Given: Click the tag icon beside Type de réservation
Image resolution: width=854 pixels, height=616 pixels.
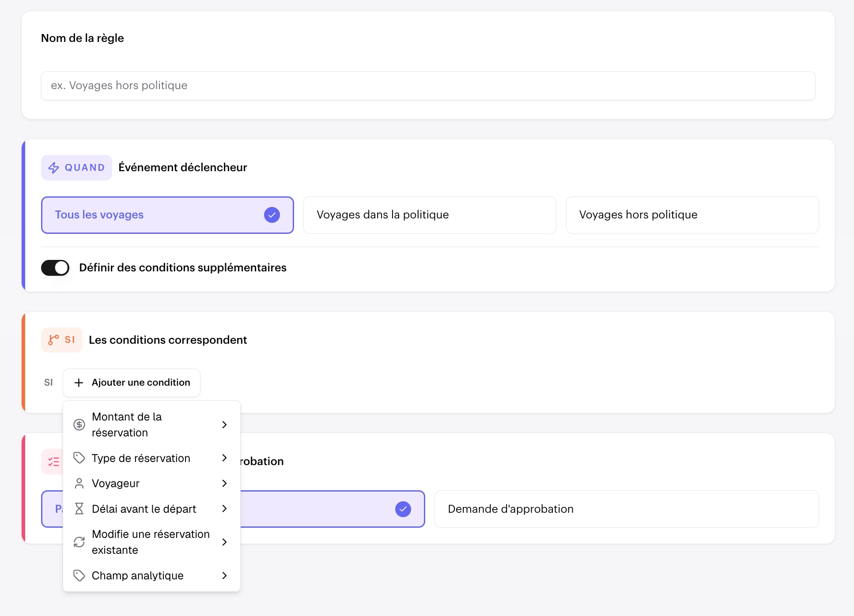Looking at the screenshot, I should 79,458.
